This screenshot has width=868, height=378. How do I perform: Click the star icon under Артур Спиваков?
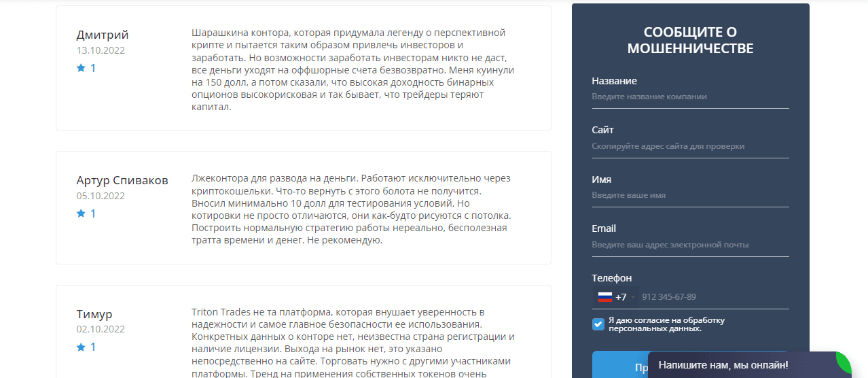[x=81, y=213]
